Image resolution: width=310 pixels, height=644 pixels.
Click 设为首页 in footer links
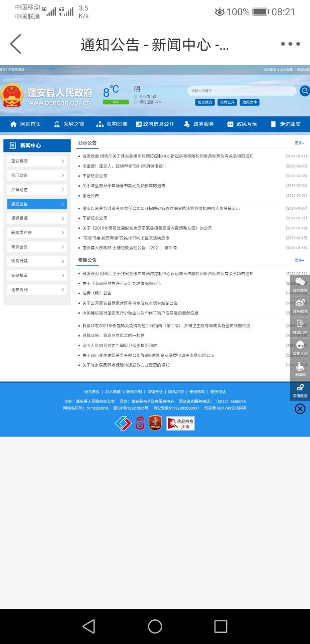click(x=91, y=391)
